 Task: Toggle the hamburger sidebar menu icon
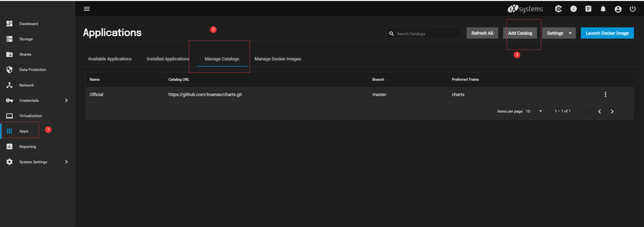click(86, 9)
